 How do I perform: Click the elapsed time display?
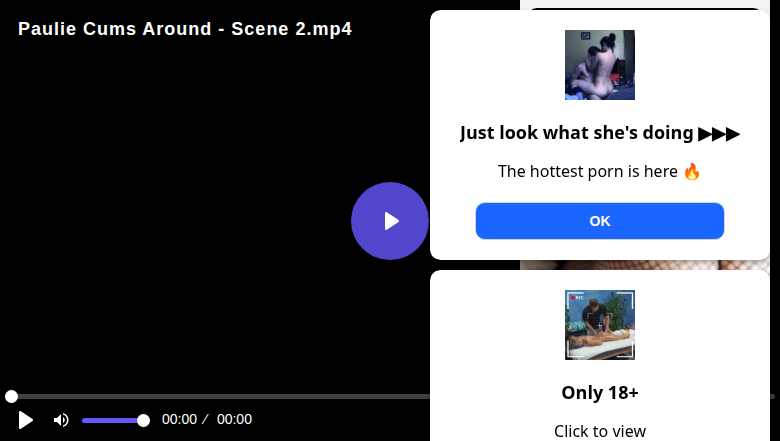(x=180, y=420)
